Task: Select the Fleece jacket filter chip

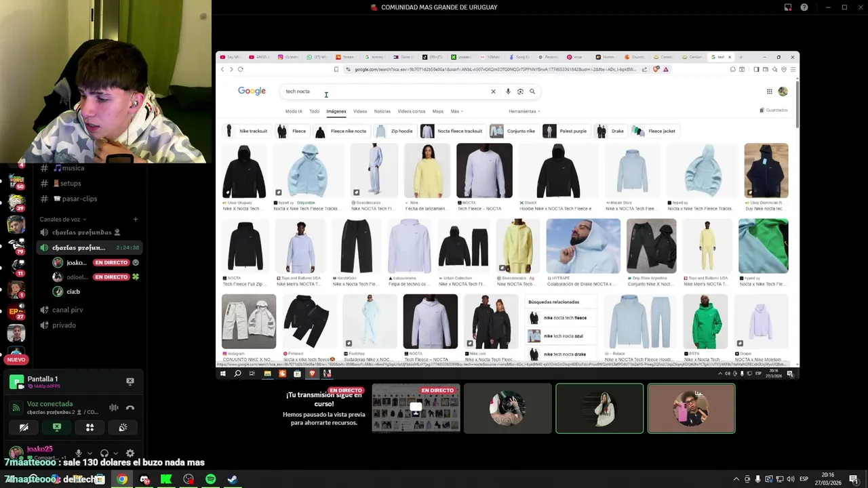Action: pos(655,131)
